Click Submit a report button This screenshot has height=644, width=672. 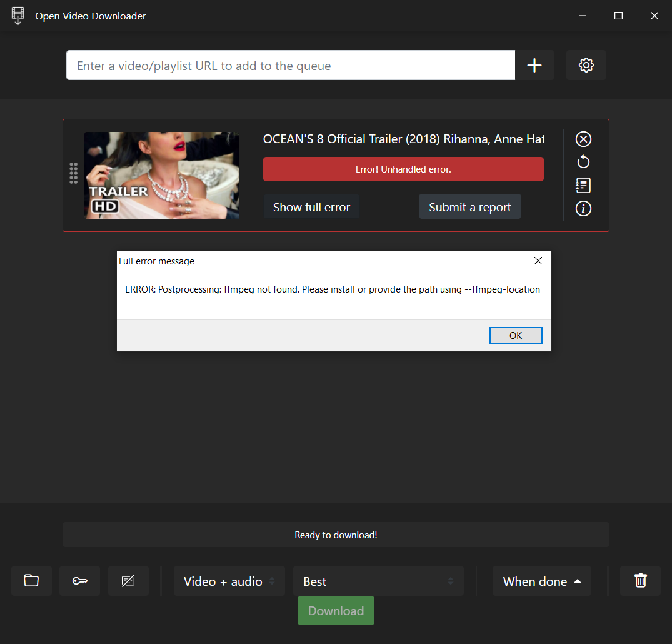point(469,207)
